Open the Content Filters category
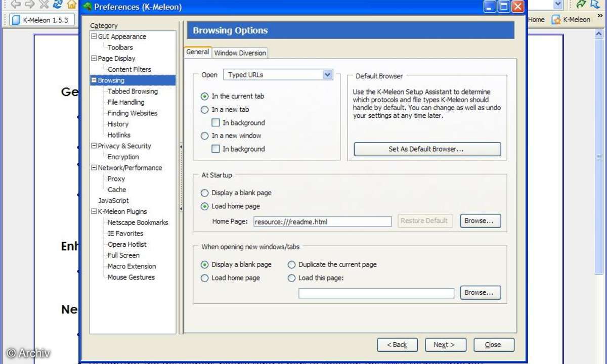Viewport: 607px width, 364px height. (129, 69)
